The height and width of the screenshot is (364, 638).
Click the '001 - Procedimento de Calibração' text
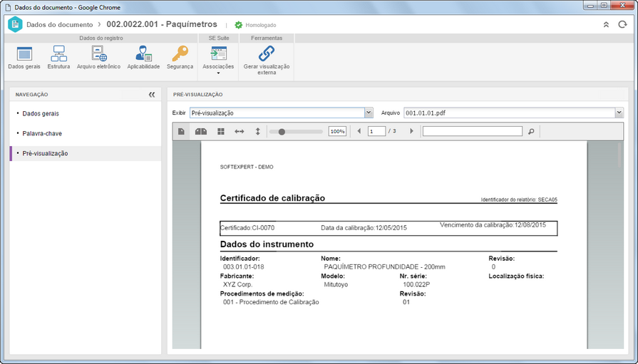[271, 302]
